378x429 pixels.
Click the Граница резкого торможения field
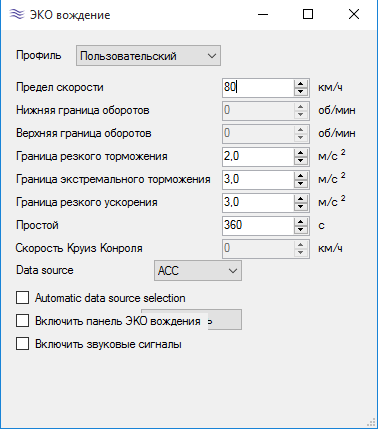click(x=258, y=157)
